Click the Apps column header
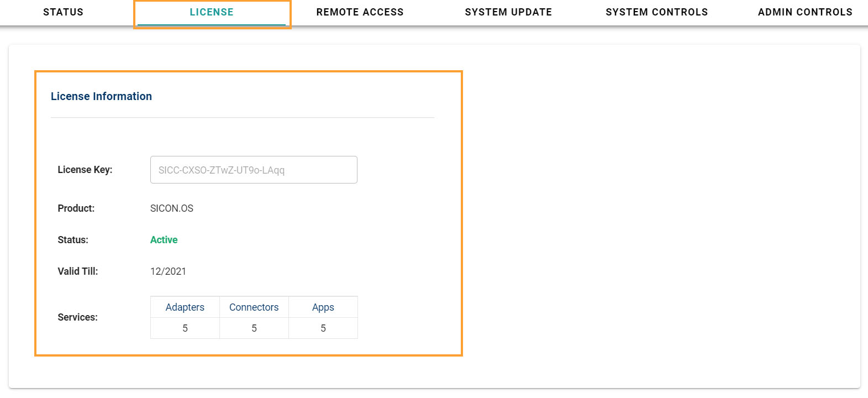868x398 pixels. pos(323,307)
